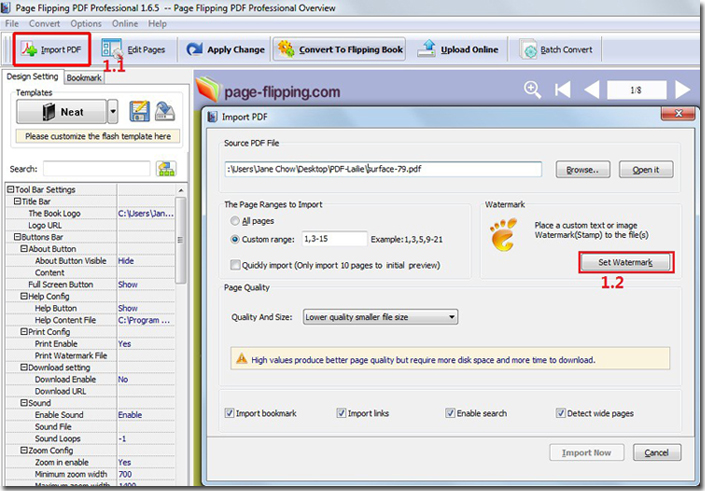
Task: Toggle the Quickly import checkbox
Action: pyautogui.click(x=235, y=265)
